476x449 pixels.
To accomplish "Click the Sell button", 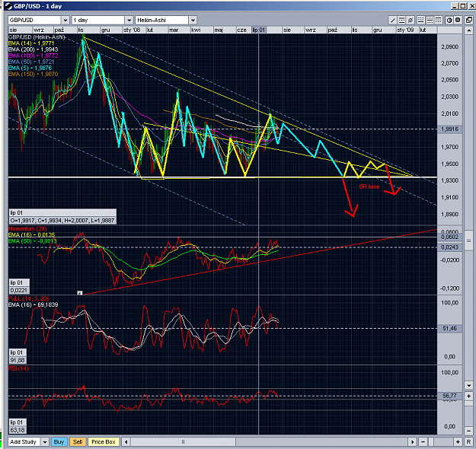I will (x=78, y=441).
